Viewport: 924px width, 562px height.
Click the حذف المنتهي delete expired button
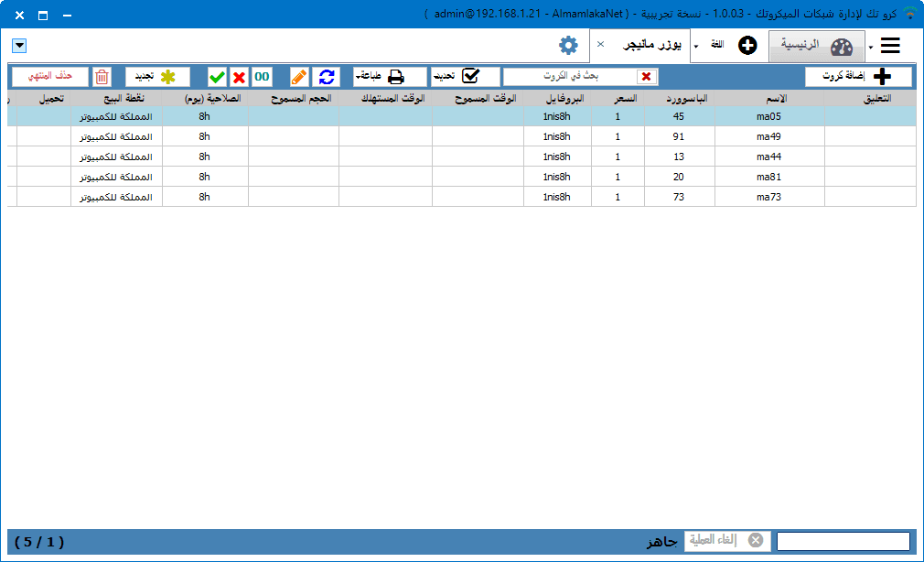click(x=50, y=77)
